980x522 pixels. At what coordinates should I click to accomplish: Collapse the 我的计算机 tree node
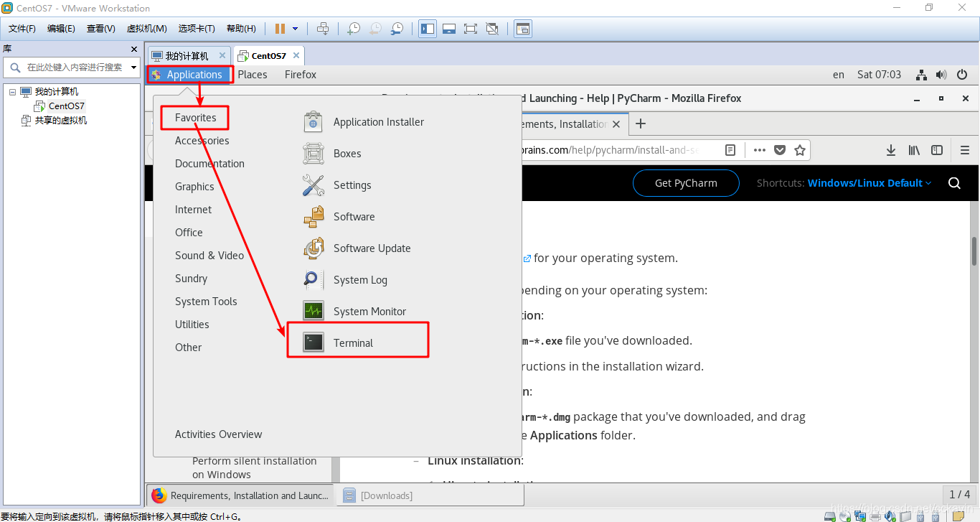11,92
